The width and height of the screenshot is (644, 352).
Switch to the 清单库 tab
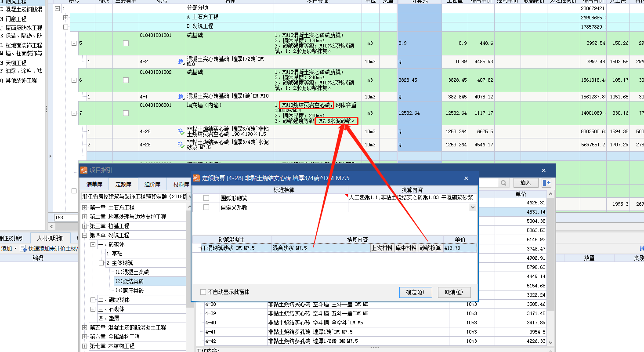pos(94,184)
